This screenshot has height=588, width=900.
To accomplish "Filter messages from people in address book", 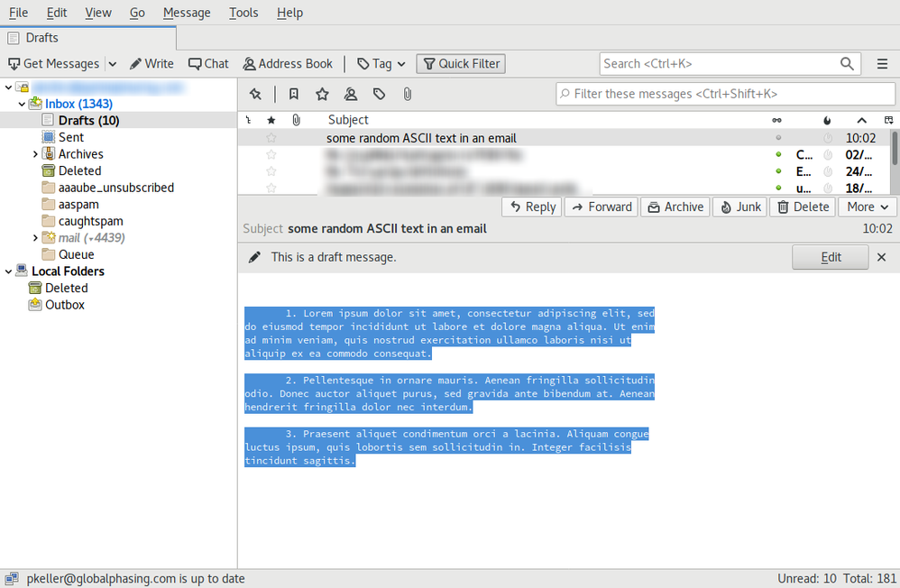I will [351, 94].
